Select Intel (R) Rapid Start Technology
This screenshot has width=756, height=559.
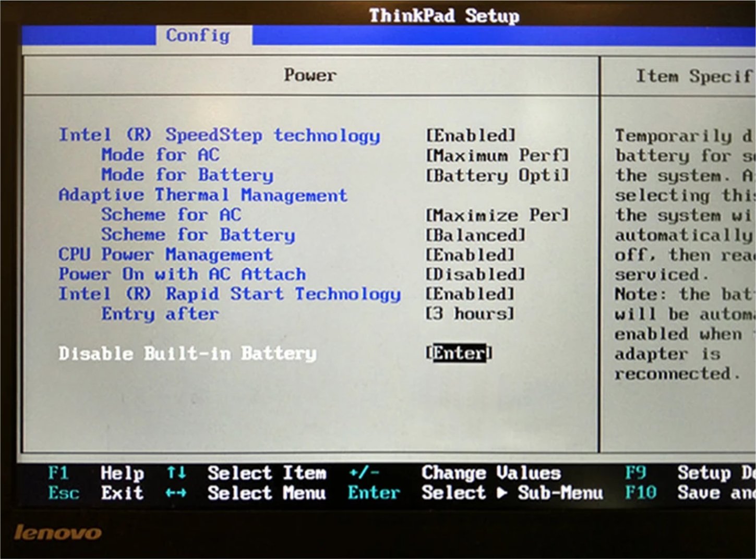(x=230, y=294)
